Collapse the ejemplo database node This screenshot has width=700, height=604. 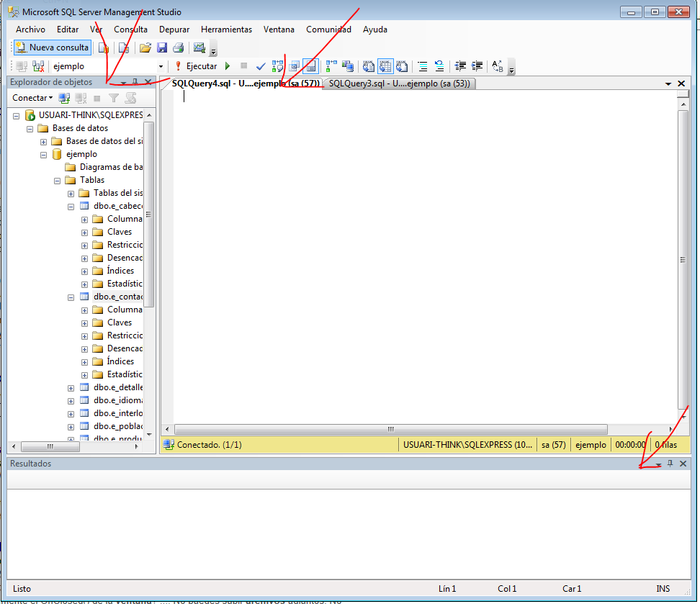point(43,155)
